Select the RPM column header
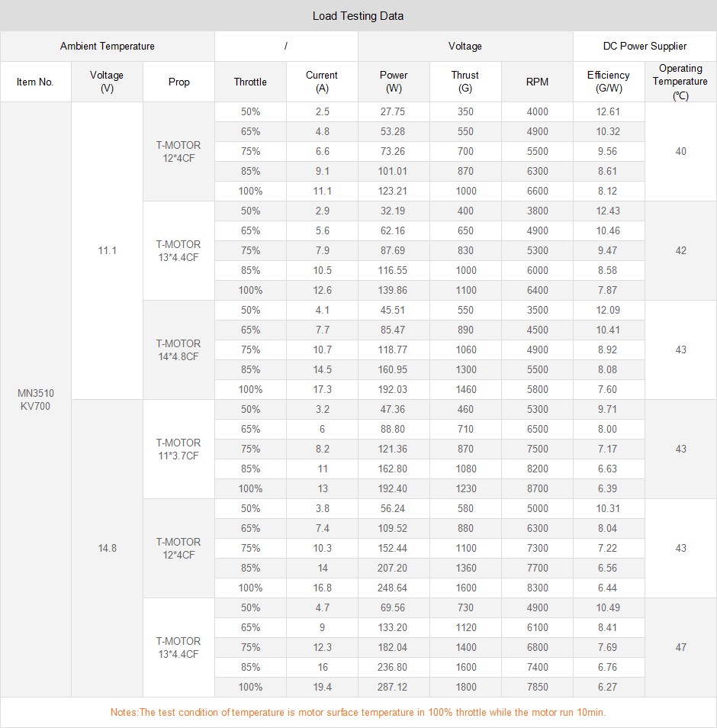The height and width of the screenshot is (728, 717). 537,82
